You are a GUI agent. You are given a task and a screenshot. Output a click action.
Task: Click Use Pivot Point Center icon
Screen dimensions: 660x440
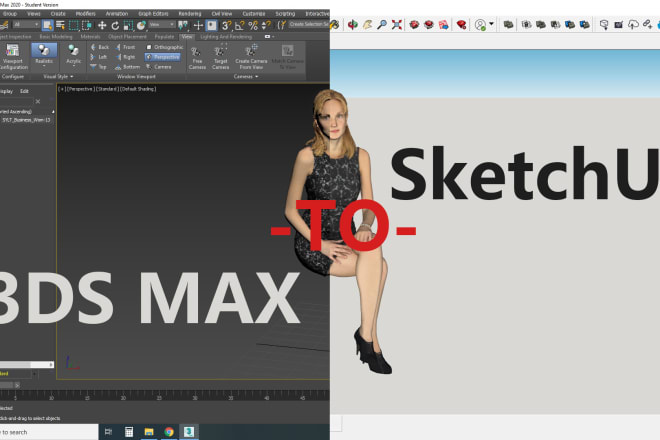point(183,26)
